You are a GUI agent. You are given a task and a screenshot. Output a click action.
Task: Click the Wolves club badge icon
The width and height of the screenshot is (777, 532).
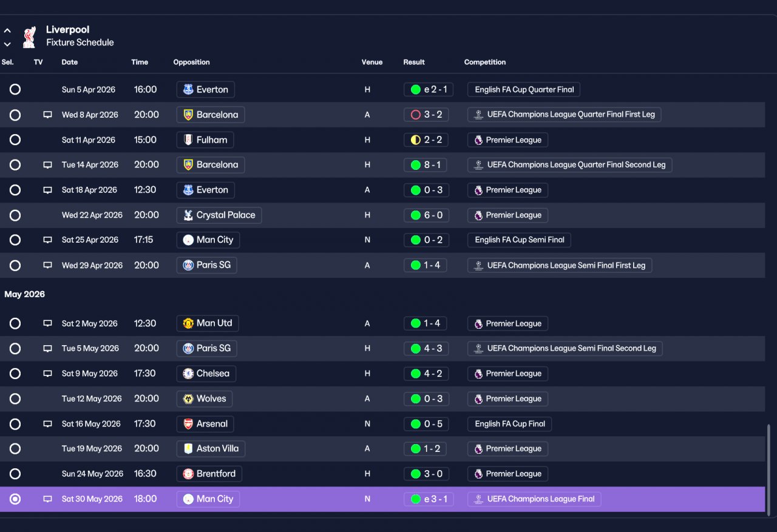188,399
